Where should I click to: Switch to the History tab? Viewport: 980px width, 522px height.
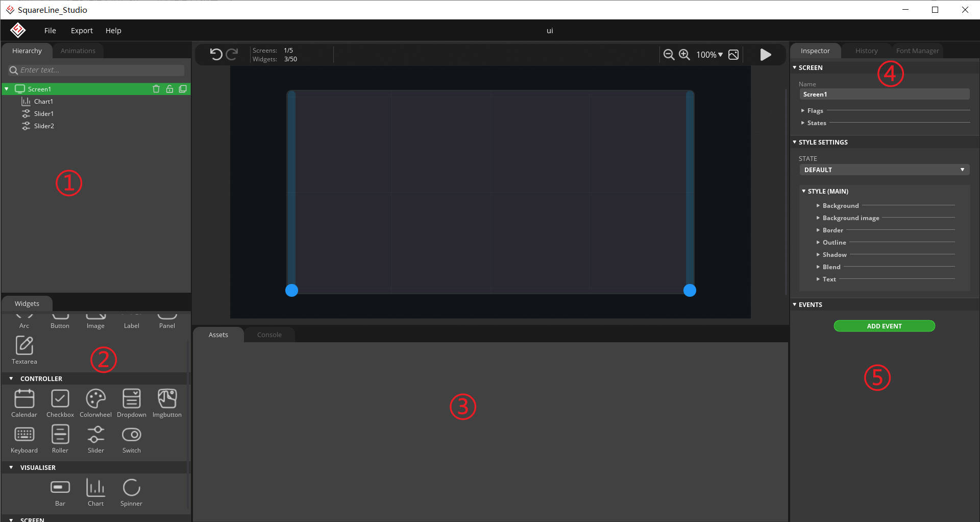(866, 51)
